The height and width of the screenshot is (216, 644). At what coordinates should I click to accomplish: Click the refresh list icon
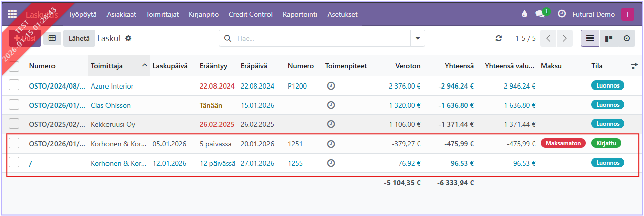pyautogui.click(x=499, y=38)
